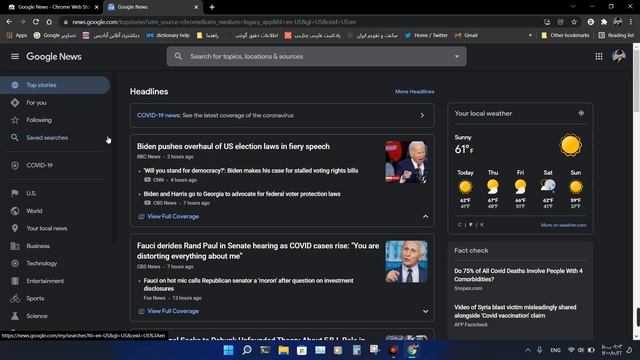
Task: Click the Fauci story thumbnail image
Action: [406, 262]
